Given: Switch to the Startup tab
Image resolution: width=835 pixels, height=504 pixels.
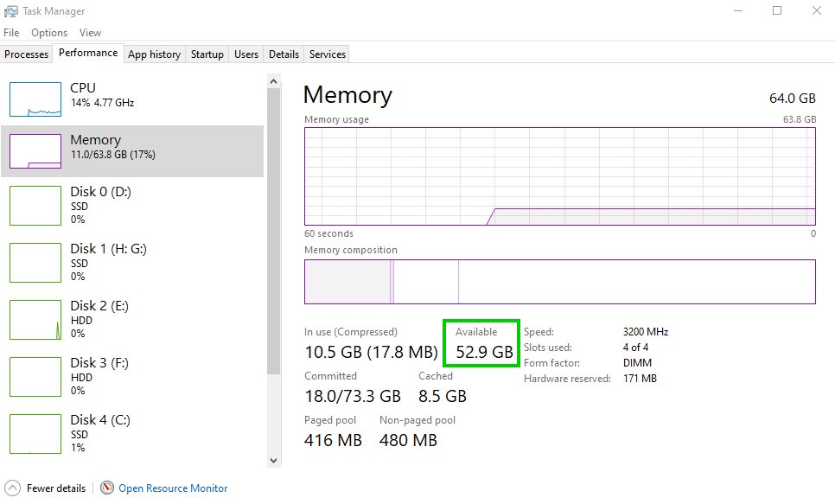Looking at the screenshot, I should coord(207,54).
